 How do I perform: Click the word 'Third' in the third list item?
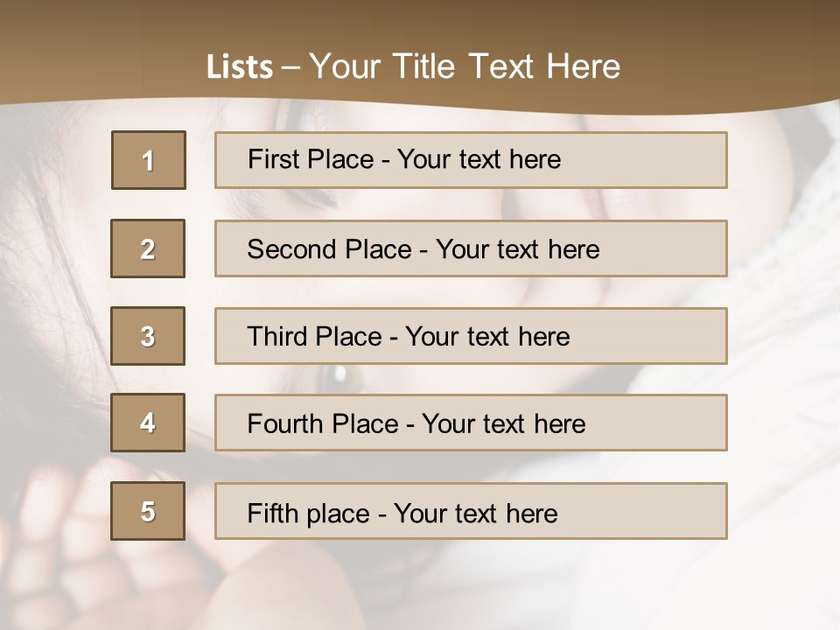pos(277,336)
